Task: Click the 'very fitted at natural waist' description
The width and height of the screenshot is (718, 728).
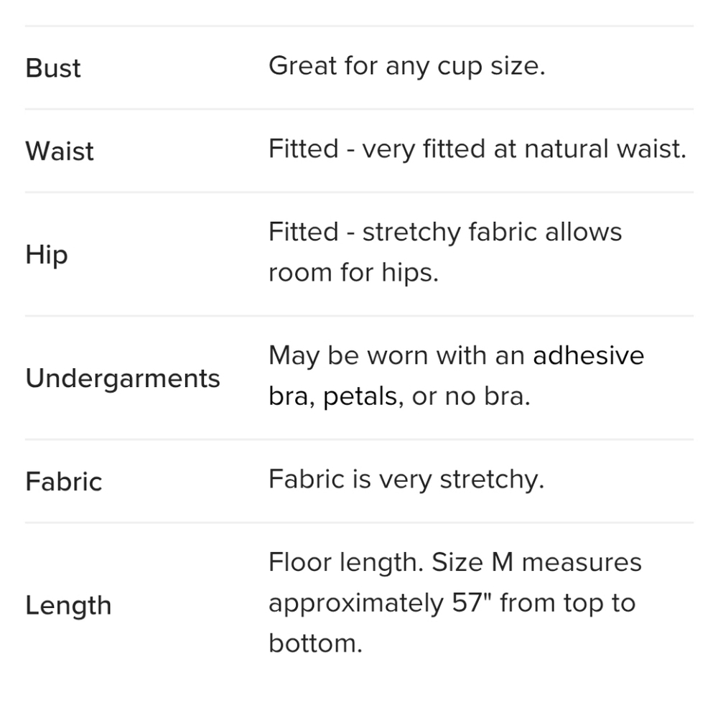Action: (524, 149)
